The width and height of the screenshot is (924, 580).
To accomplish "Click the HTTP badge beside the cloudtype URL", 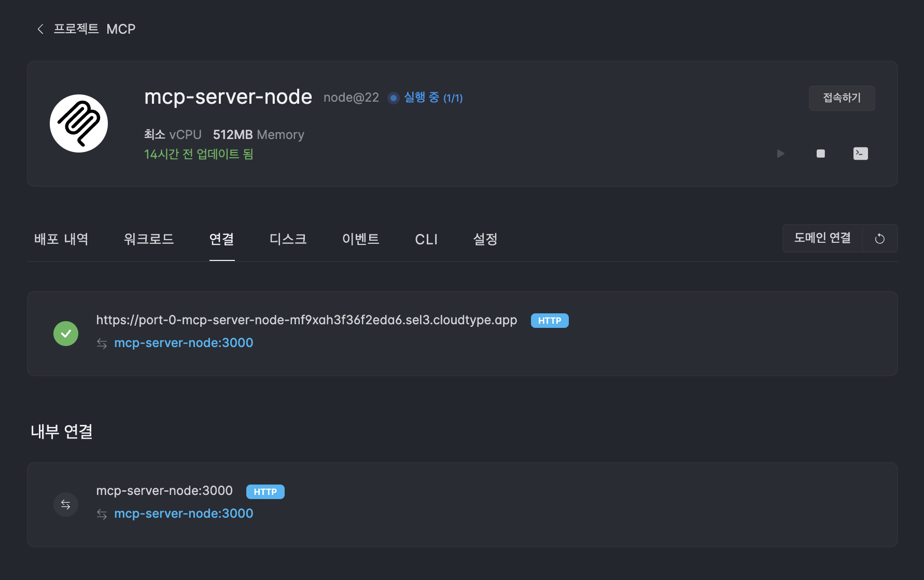I will point(550,321).
